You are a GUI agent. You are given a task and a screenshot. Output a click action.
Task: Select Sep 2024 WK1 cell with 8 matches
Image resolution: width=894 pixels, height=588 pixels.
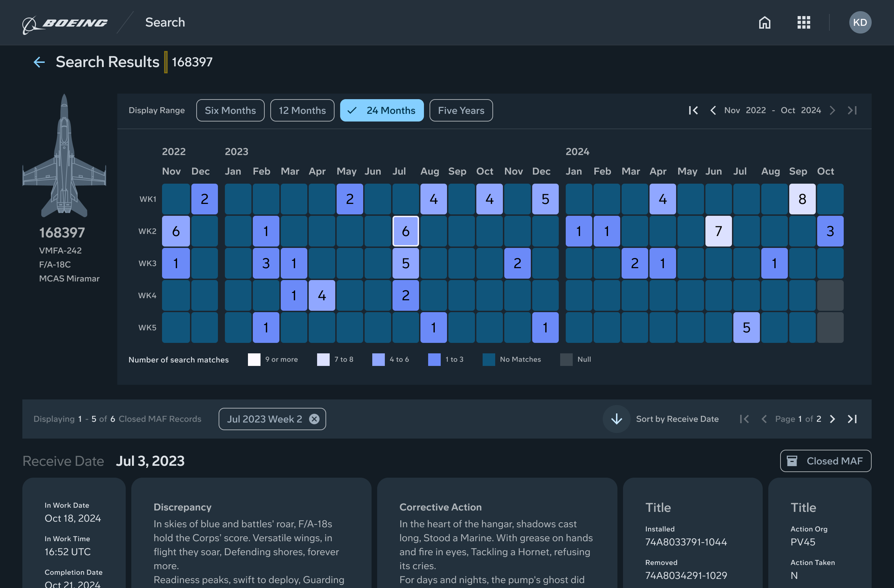pos(802,199)
